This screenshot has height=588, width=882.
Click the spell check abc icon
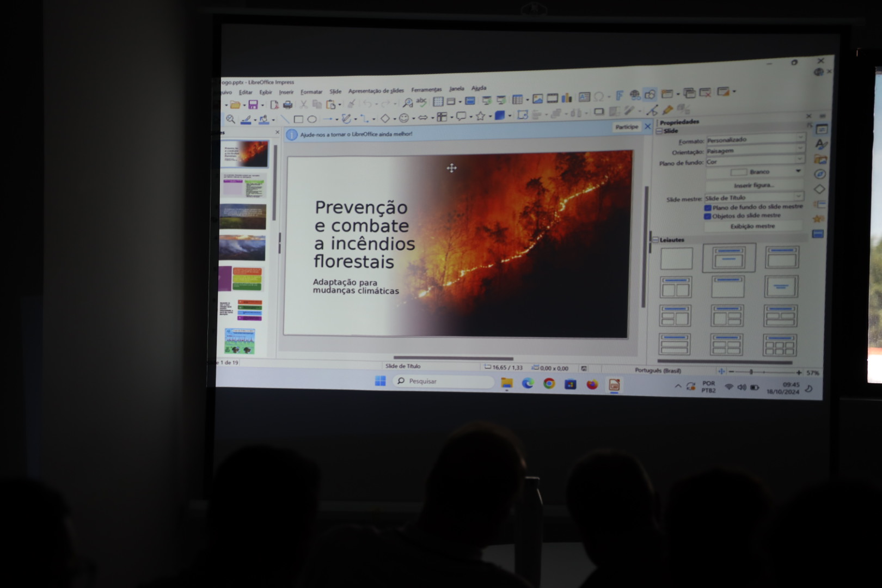pyautogui.click(x=421, y=102)
